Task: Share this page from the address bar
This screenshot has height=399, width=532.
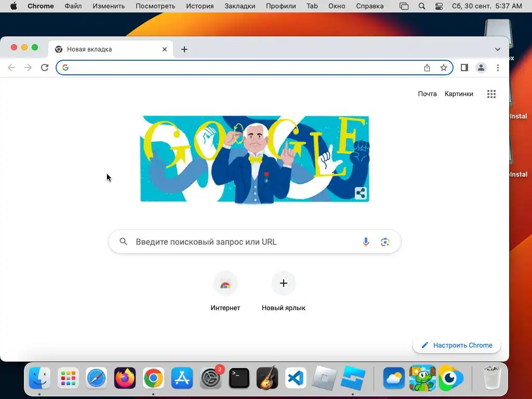Action: click(x=427, y=68)
